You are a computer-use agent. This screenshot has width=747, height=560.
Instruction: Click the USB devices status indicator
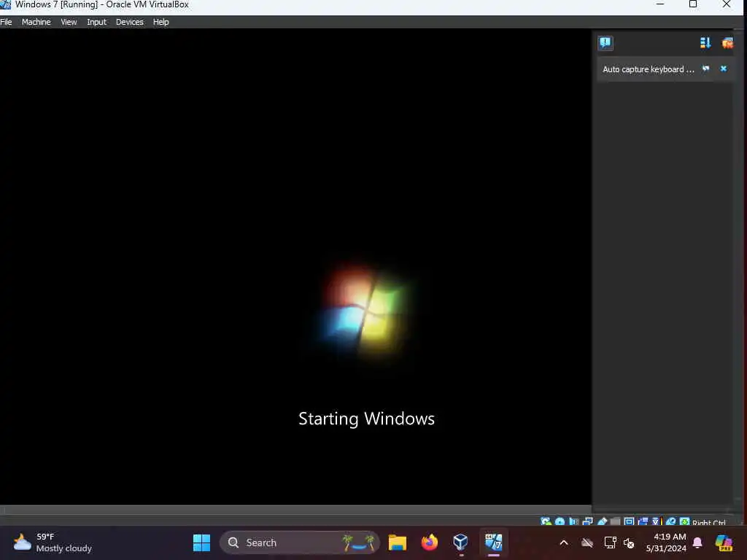click(x=602, y=522)
